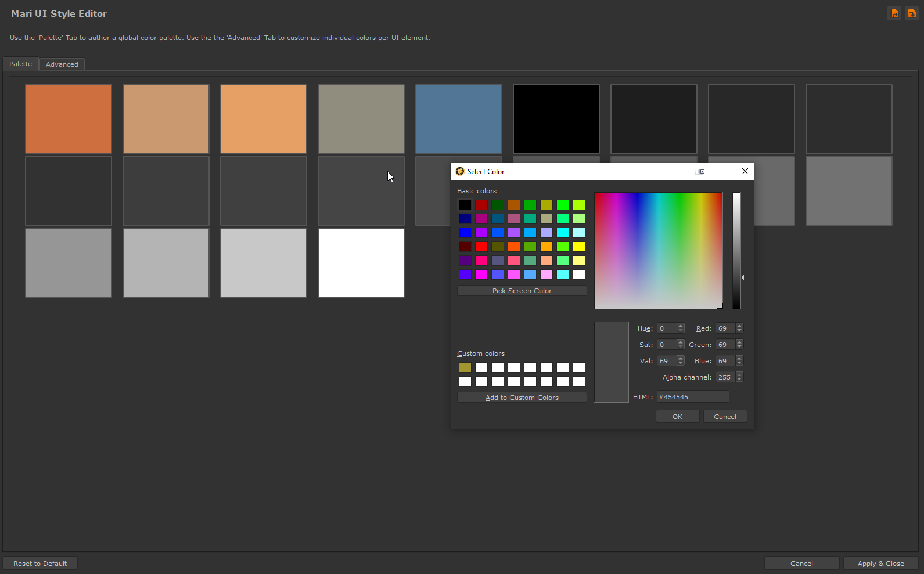Click Reset to Default
This screenshot has width=924, height=574.
point(40,564)
